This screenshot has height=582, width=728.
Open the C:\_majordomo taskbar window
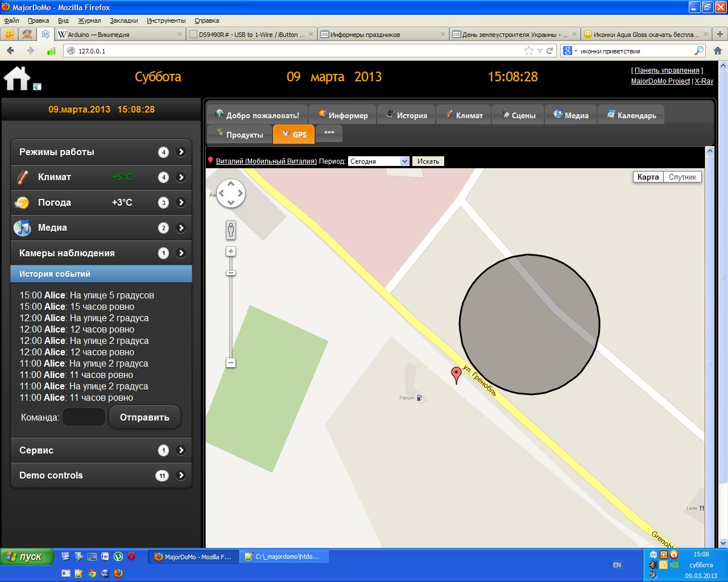(x=284, y=557)
